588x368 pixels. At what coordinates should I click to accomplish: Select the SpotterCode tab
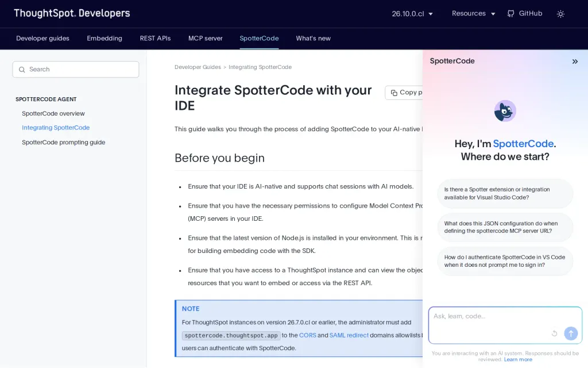tap(259, 39)
